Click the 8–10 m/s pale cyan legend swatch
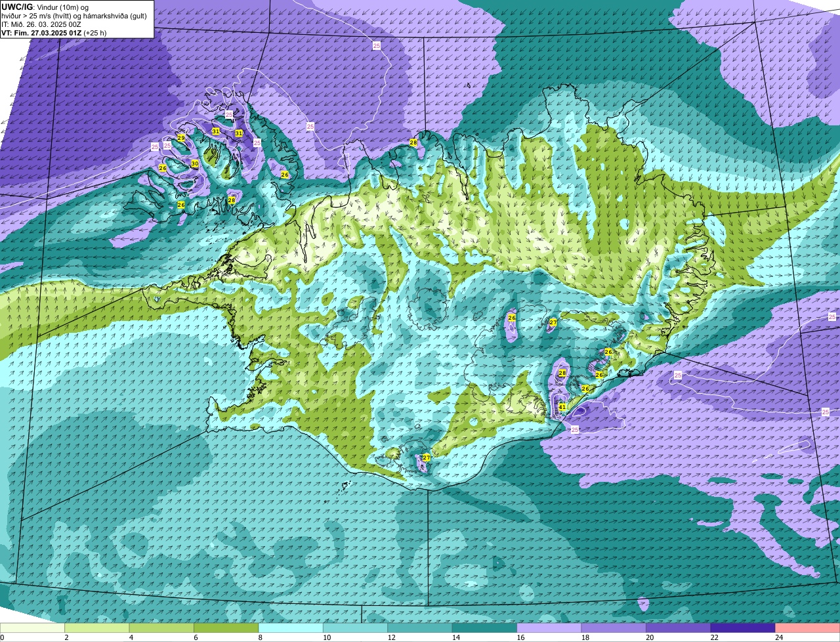 (291, 628)
